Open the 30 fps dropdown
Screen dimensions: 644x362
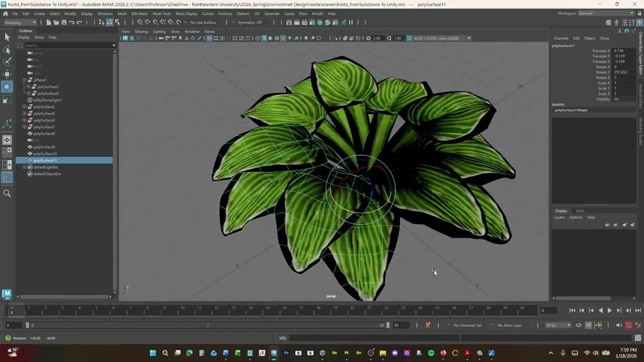(x=558, y=325)
